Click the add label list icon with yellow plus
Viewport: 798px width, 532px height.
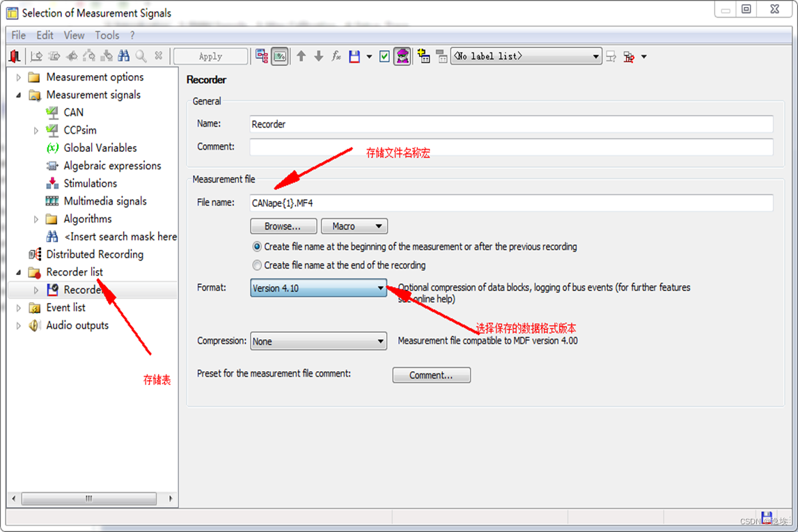(423, 56)
